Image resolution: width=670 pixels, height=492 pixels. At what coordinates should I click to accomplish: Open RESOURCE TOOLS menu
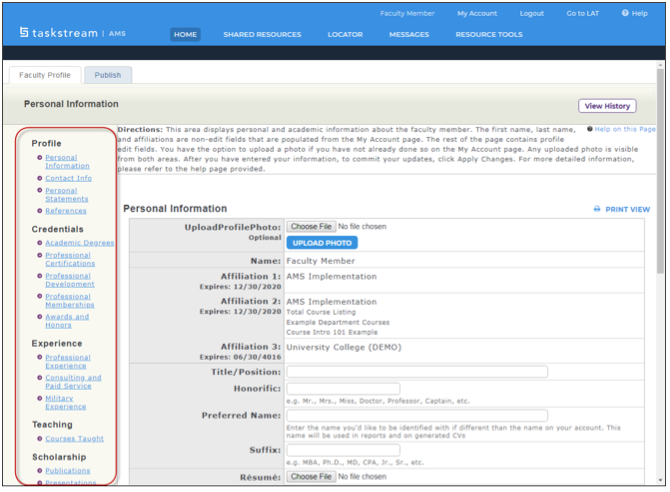[x=489, y=35]
